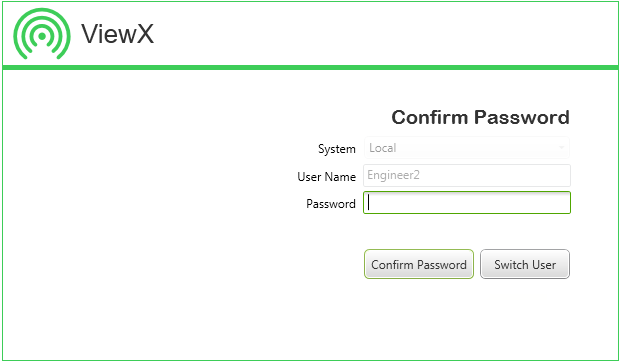
Task: Click the center dot of the ViewX logo
Action: point(42,36)
